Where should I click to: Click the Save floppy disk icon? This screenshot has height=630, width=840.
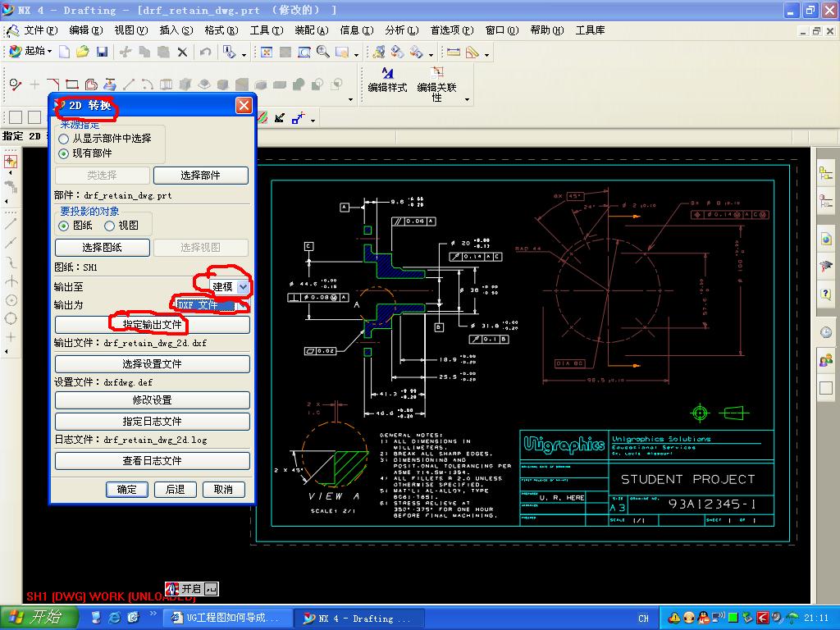101,52
